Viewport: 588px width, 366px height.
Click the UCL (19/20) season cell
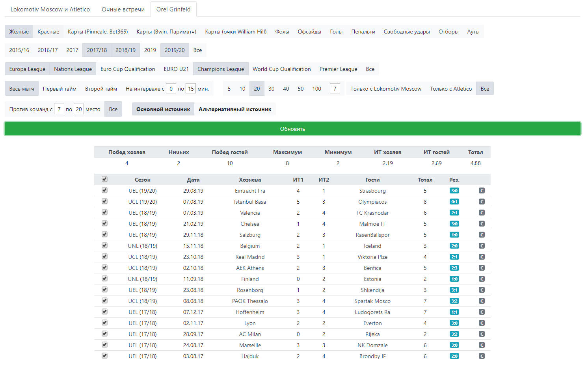coord(143,202)
